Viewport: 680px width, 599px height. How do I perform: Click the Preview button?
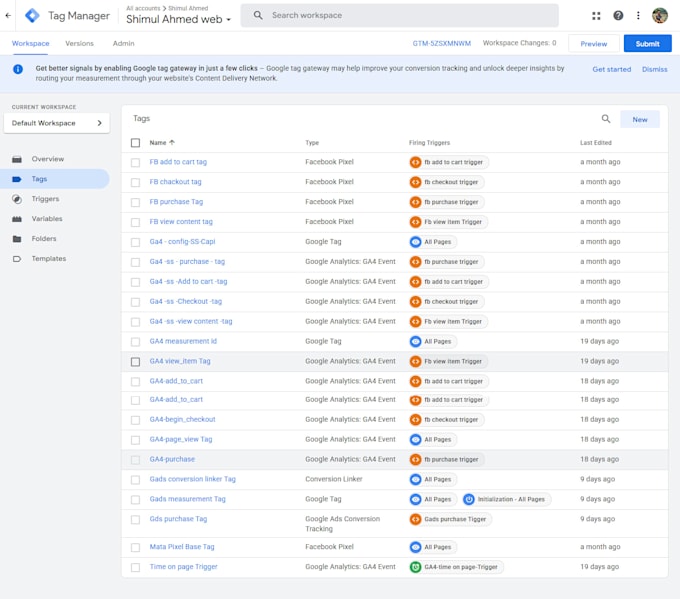pos(593,44)
